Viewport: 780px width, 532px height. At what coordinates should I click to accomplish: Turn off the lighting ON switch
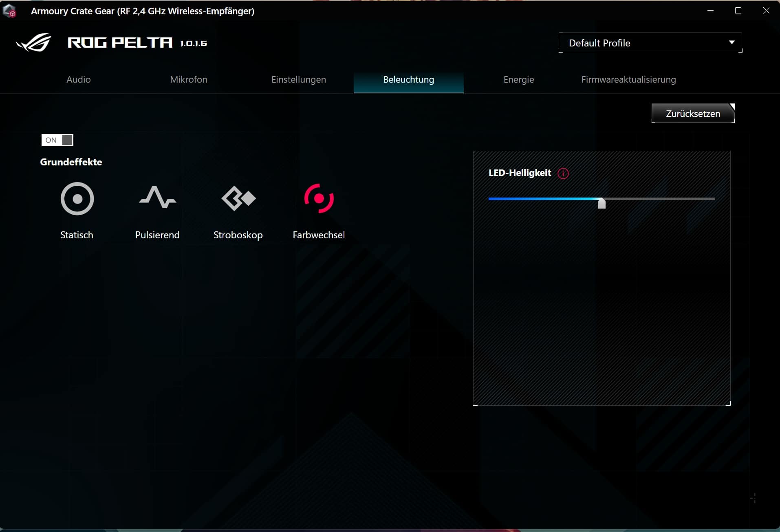coord(57,140)
